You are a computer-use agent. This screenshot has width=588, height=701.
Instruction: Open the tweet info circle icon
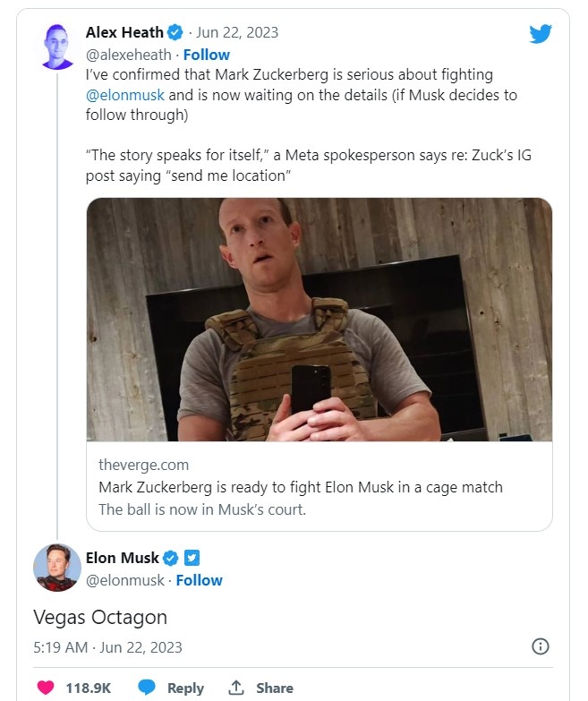(x=540, y=646)
